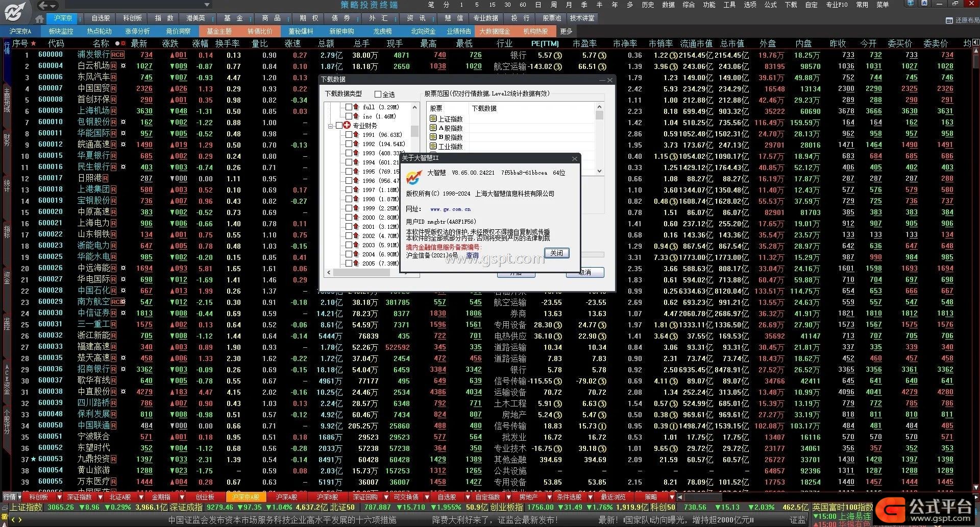
Task: Click the small arrow after bottom tab 策略
Action: (x=672, y=497)
